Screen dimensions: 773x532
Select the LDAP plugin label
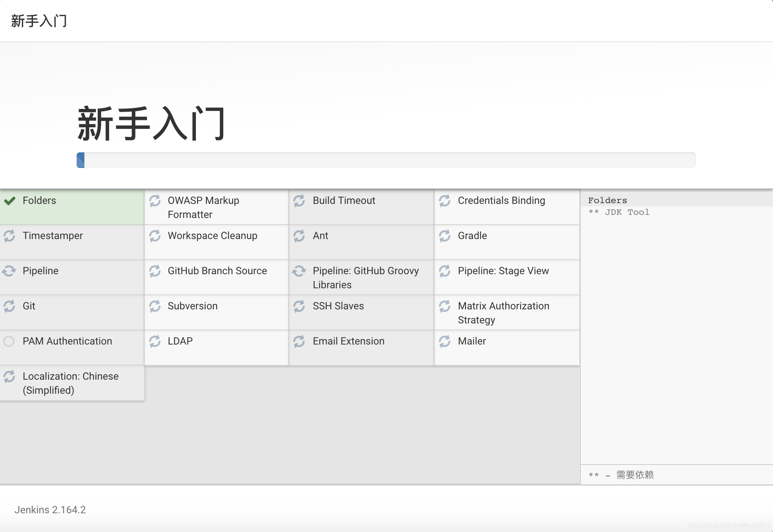click(x=180, y=341)
